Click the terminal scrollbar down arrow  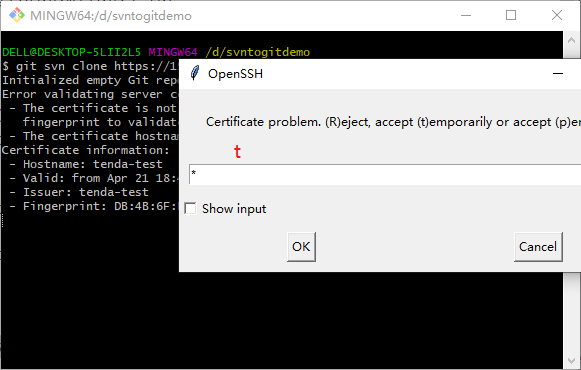[x=571, y=360]
